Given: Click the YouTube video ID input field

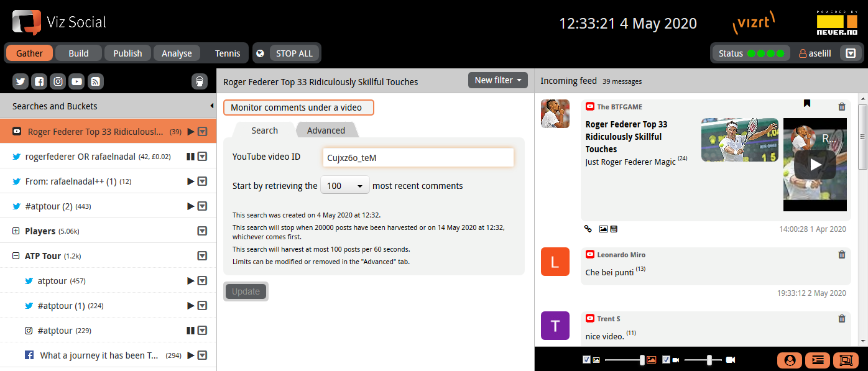Looking at the screenshot, I should (418, 157).
